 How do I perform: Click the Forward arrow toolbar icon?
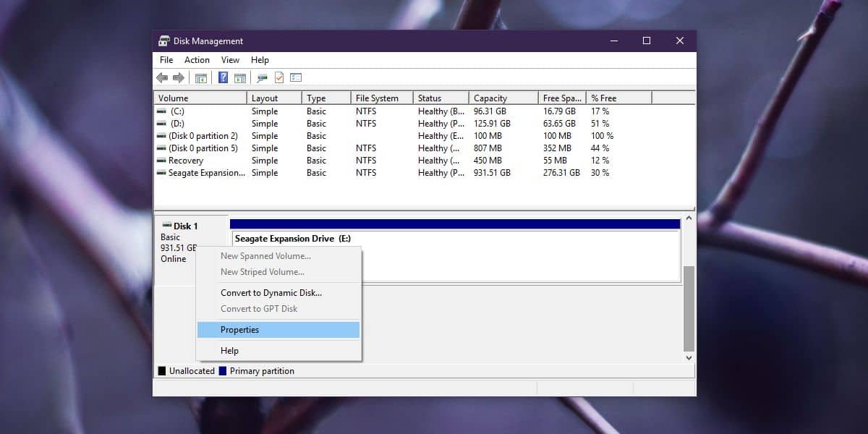pos(178,78)
